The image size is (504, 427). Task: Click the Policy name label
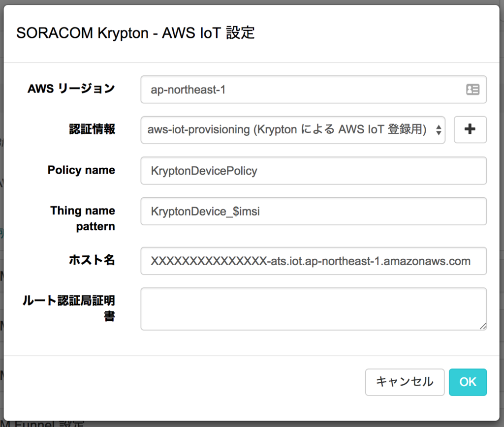[x=81, y=170]
